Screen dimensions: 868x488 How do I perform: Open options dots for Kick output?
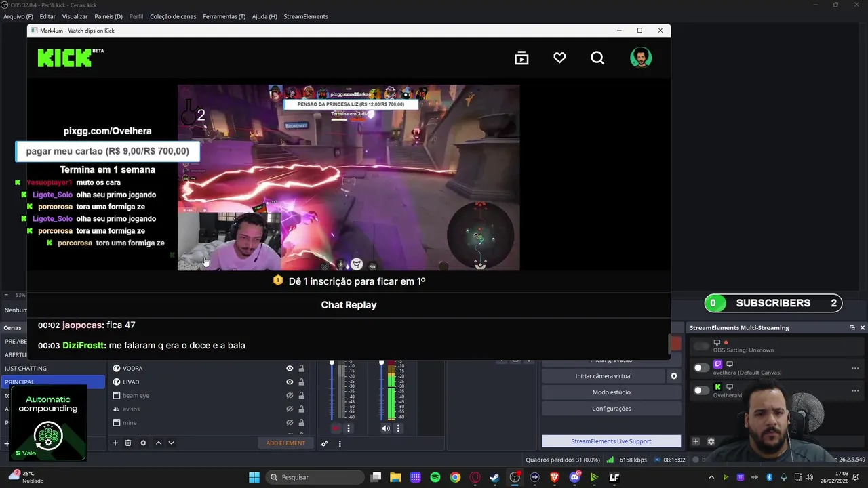click(x=855, y=390)
